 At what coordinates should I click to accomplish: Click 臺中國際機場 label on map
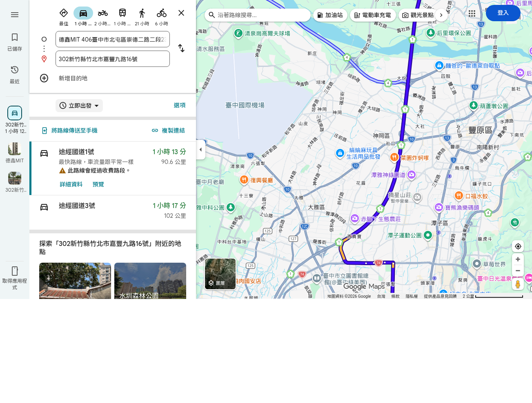pyautogui.click(x=245, y=105)
